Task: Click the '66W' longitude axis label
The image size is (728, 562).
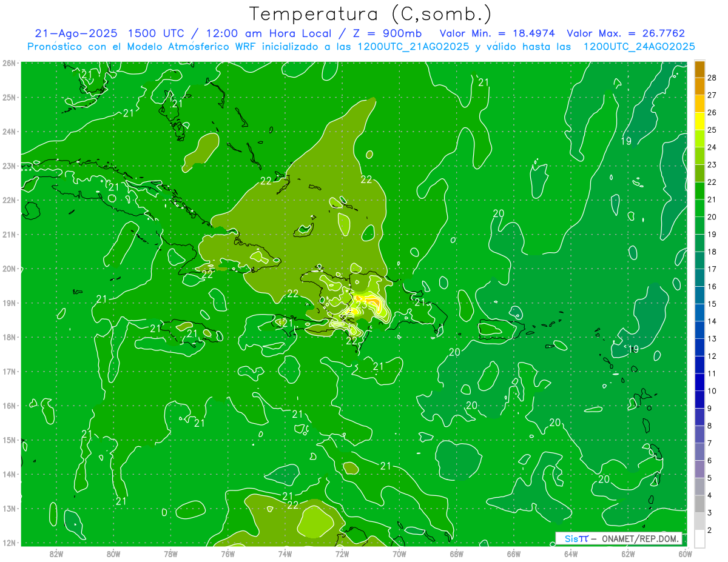Action: click(x=514, y=554)
